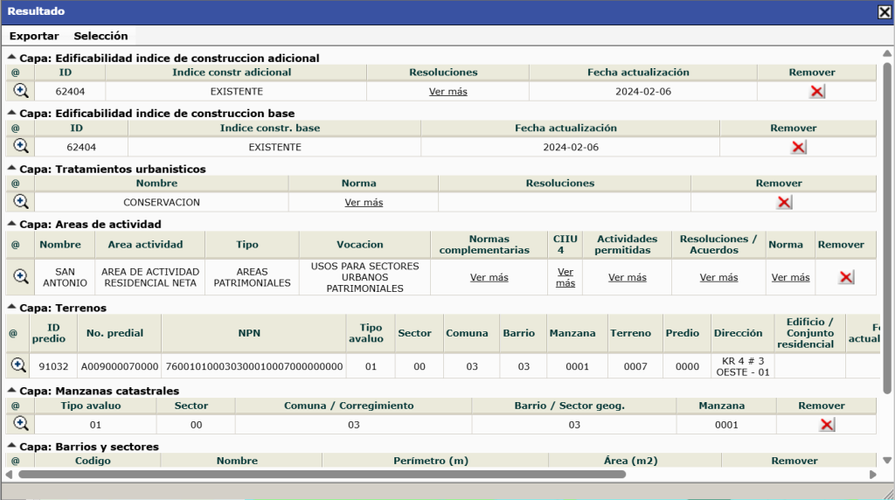
Task: Remove the construccion adicional result row
Action: pos(817,91)
